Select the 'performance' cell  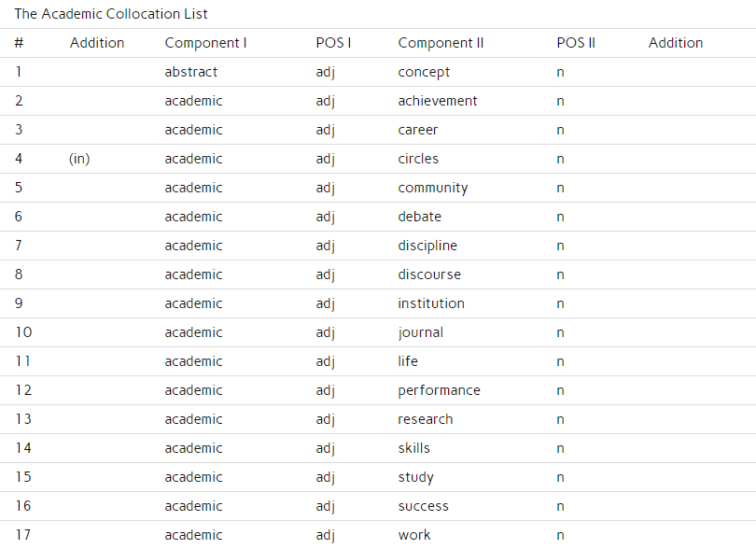[439, 391]
